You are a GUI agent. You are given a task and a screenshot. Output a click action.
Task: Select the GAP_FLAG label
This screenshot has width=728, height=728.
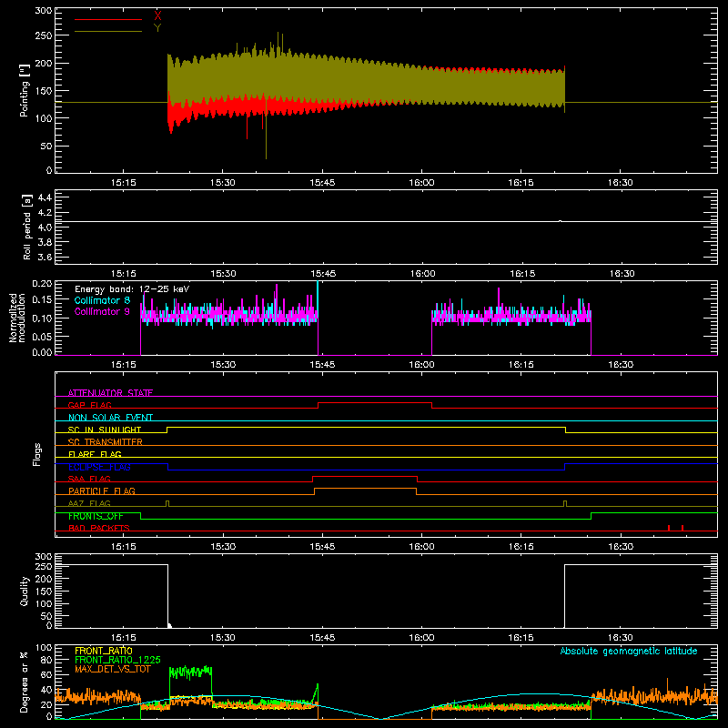pyautogui.click(x=89, y=405)
